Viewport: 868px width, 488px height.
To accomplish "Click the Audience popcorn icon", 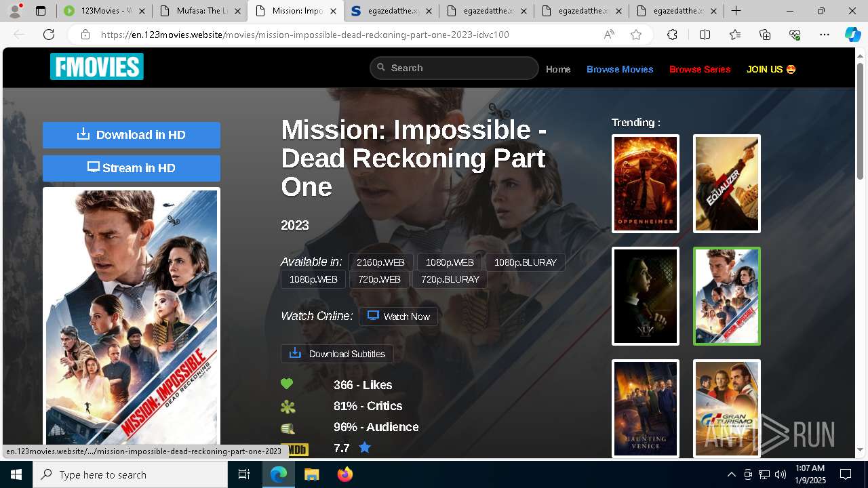I will pos(288,428).
